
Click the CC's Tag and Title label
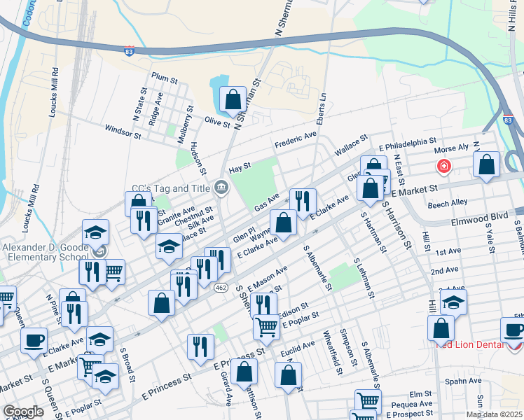pos(171,188)
